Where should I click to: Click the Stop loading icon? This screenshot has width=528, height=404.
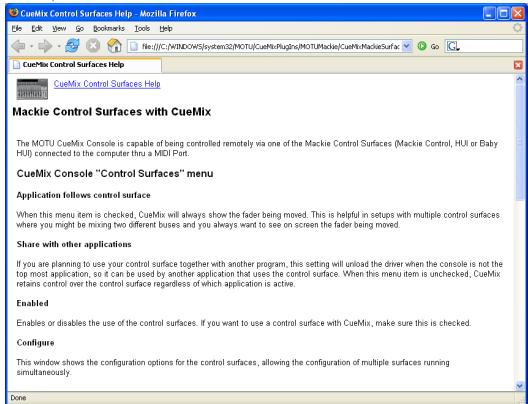tap(93, 46)
